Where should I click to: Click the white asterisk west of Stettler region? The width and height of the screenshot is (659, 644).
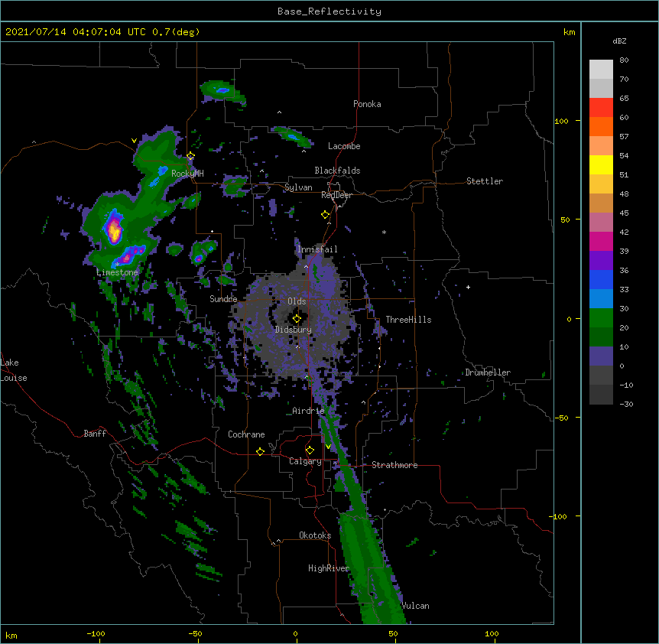coord(384,232)
